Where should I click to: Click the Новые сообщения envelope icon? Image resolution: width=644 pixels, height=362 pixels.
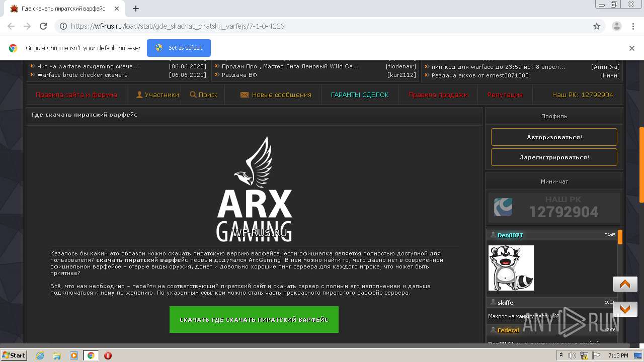(245, 95)
